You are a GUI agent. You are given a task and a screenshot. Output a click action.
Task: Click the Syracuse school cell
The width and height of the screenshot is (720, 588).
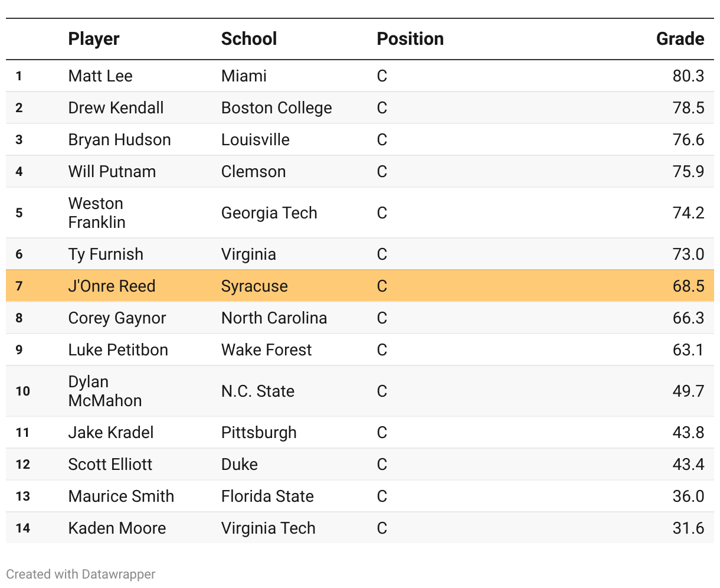(254, 286)
